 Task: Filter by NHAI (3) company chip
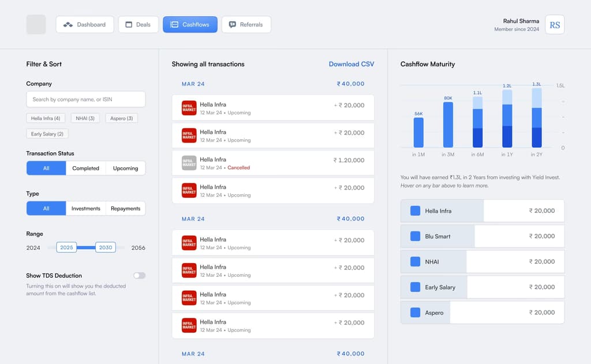click(x=85, y=118)
